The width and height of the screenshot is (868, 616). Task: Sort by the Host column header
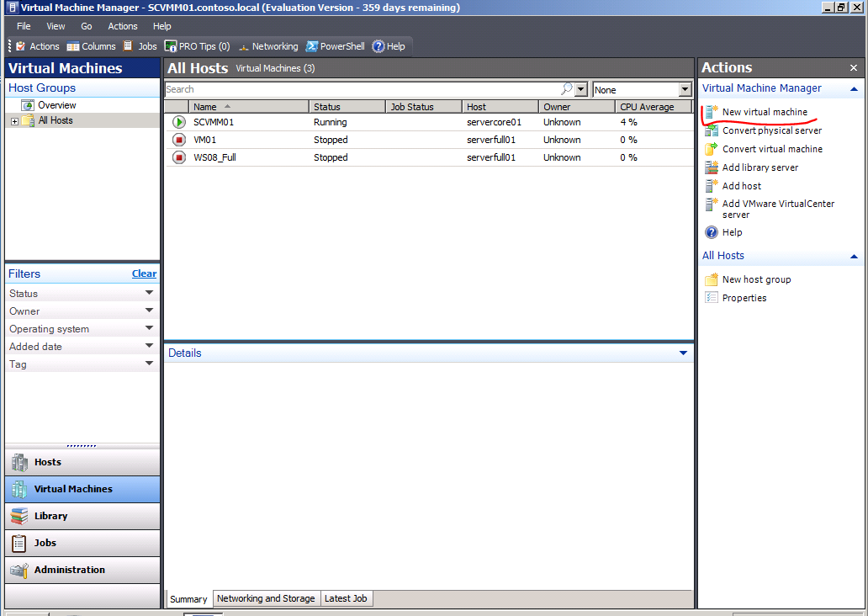point(500,107)
